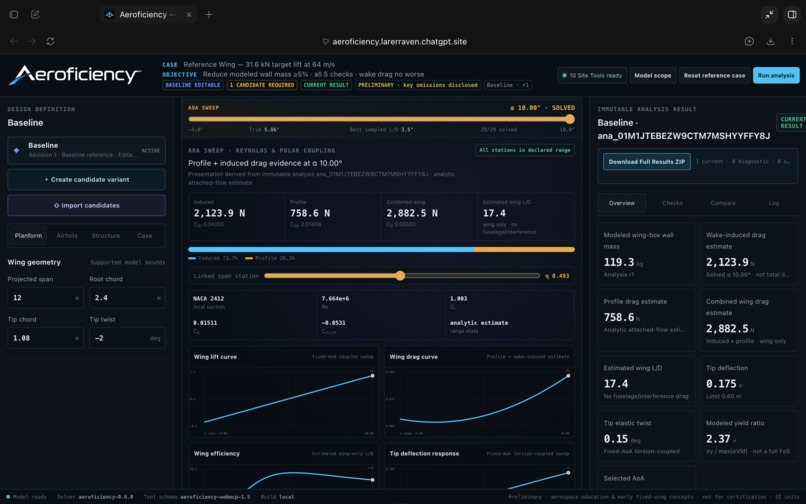The image size is (806, 504).
Task: Click the BASELINE EDITABLE badge
Action: coord(193,85)
